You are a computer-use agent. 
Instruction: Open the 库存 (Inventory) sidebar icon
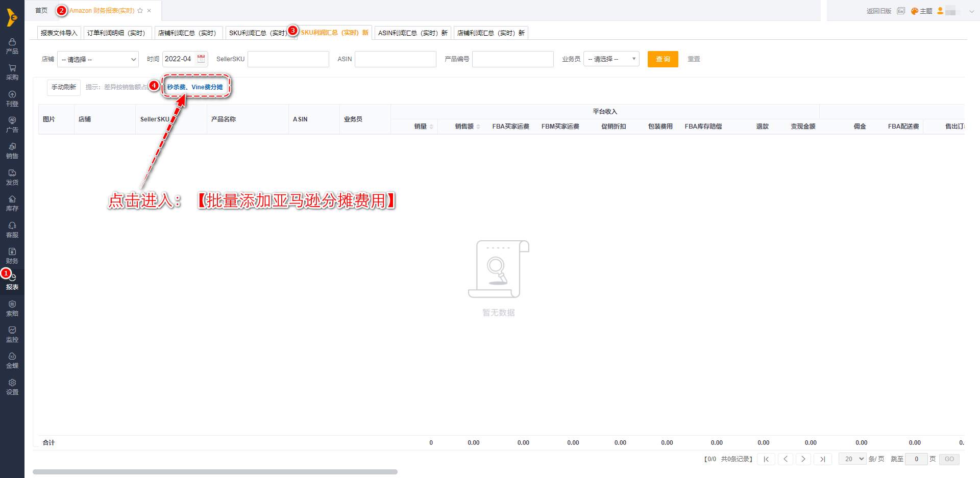coord(12,203)
